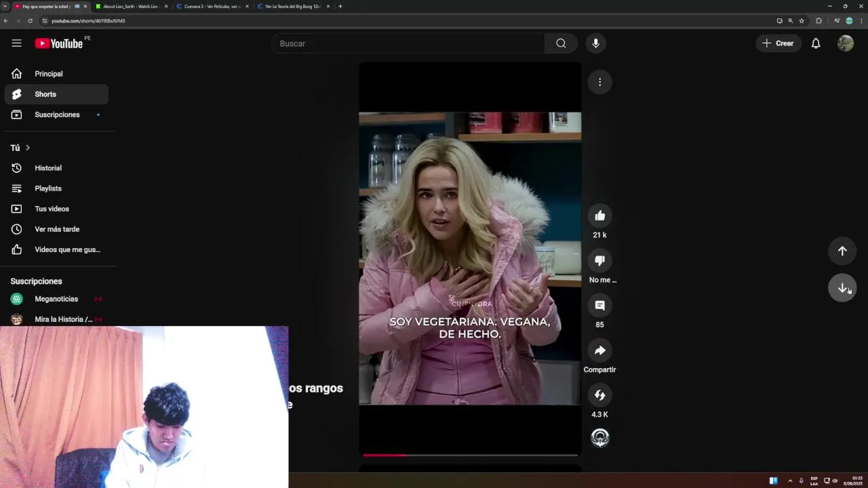Focus the Buscar search field
This screenshot has width=868, height=488.
point(408,43)
